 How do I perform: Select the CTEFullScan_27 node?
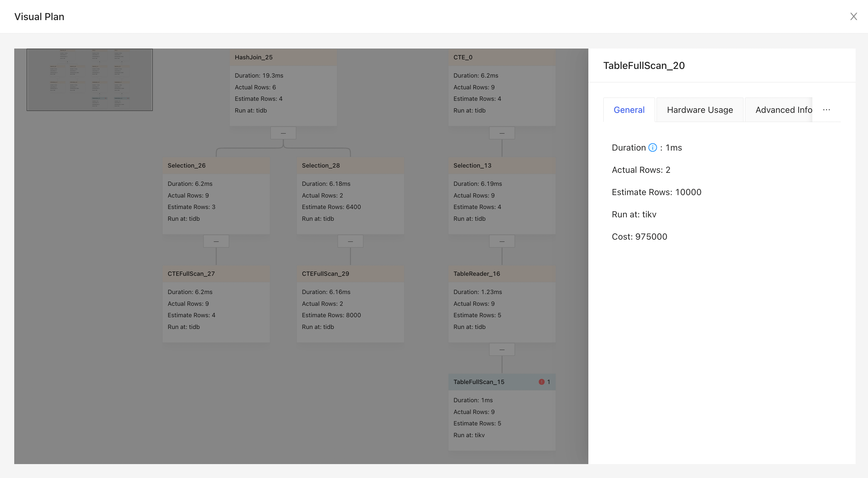pyautogui.click(x=216, y=304)
